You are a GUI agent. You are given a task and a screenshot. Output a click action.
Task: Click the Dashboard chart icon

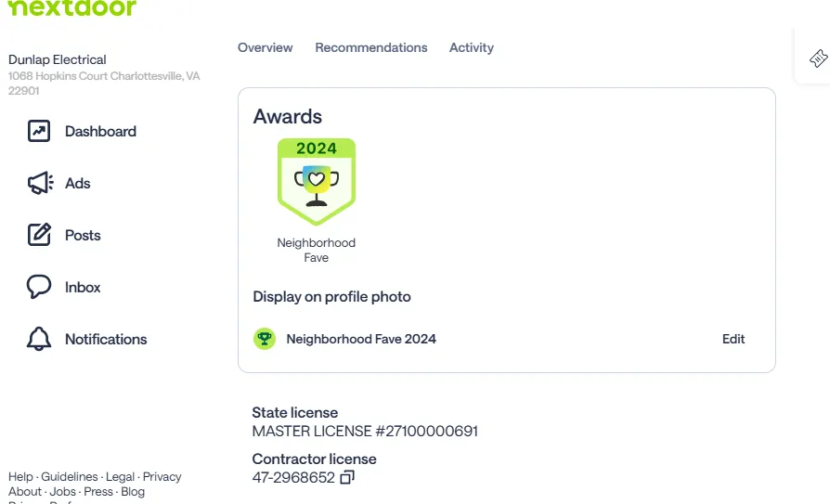pos(39,132)
